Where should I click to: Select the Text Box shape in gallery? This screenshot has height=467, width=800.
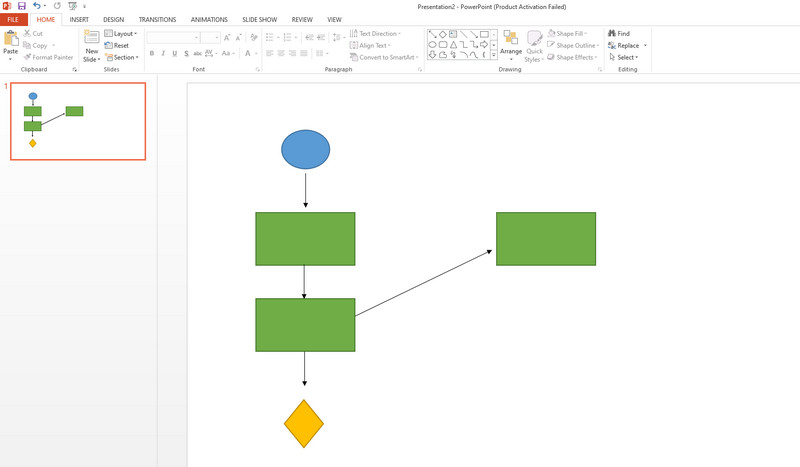pos(453,34)
